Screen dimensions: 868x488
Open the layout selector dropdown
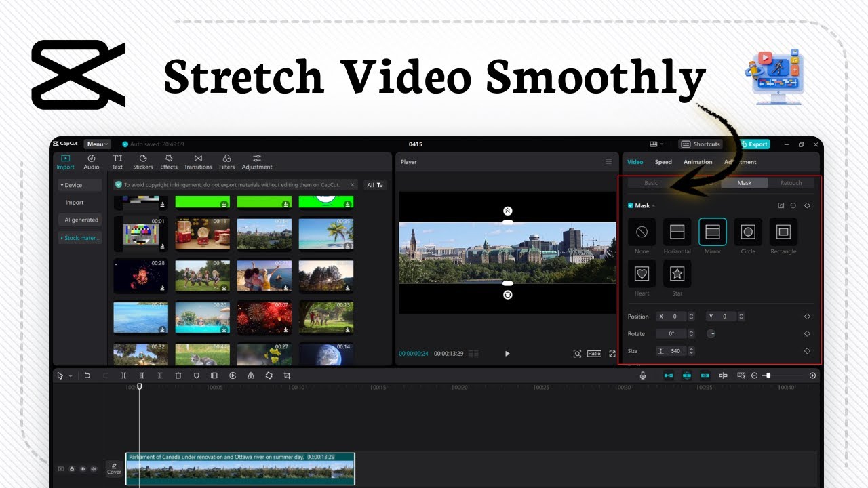click(x=656, y=144)
